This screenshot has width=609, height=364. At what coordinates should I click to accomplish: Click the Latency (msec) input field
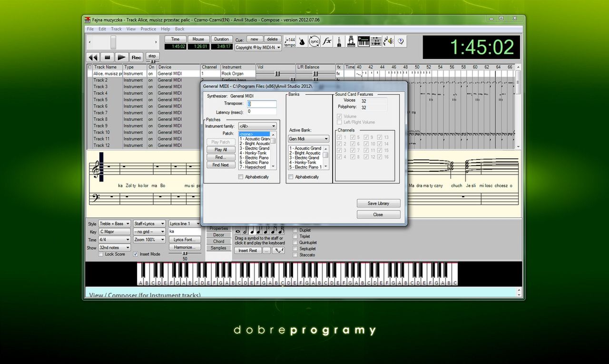[262, 112]
